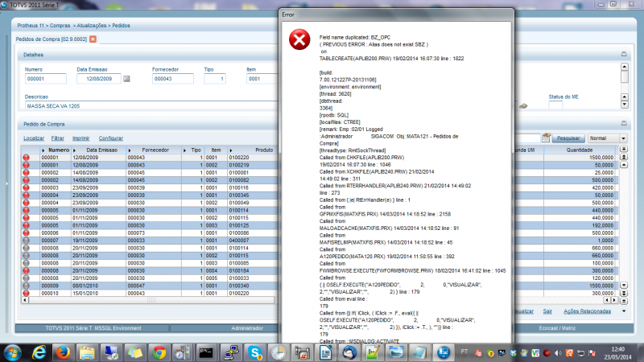Click the search history icon beside Pesquisar

pos(546,138)
